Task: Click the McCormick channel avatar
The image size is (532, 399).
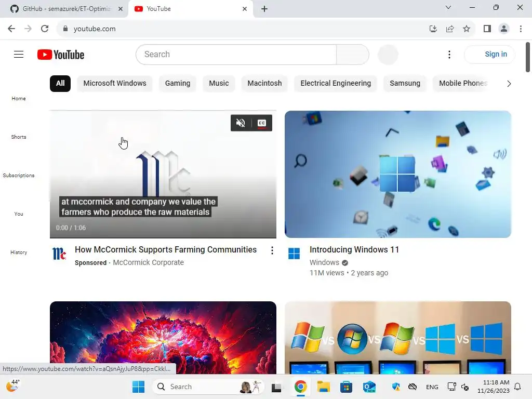Action: pos(59,254)
